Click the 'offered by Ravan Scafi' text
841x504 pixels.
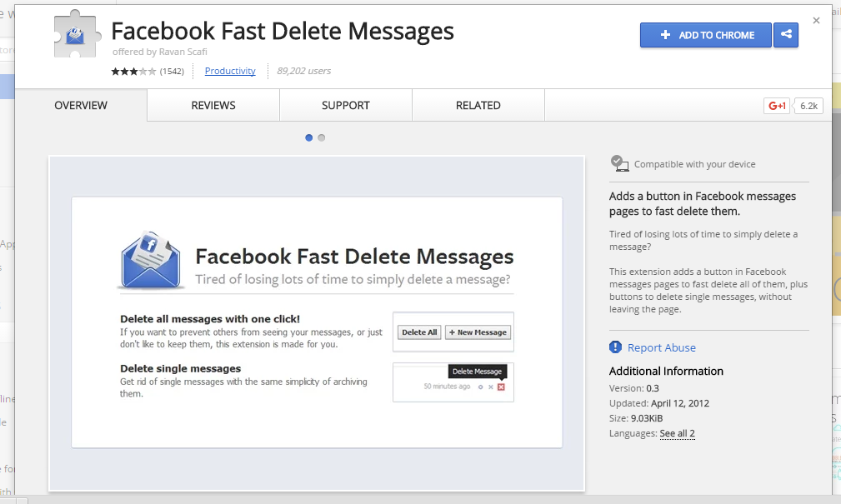coord(160,52)
